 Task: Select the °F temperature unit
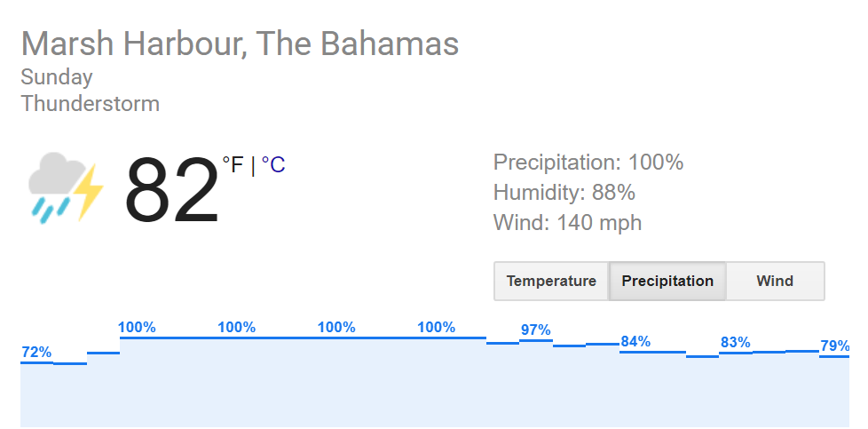pyautogui.click(x=233, y=165)
